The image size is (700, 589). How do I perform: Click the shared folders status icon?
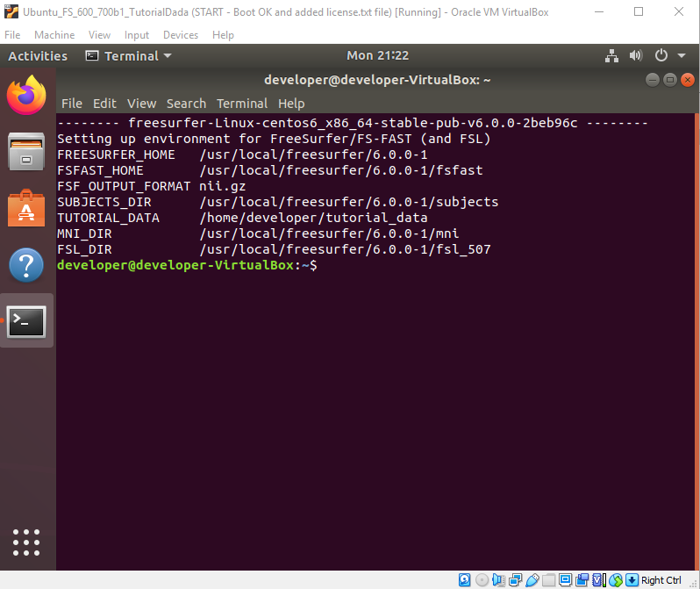pos(549,580)
